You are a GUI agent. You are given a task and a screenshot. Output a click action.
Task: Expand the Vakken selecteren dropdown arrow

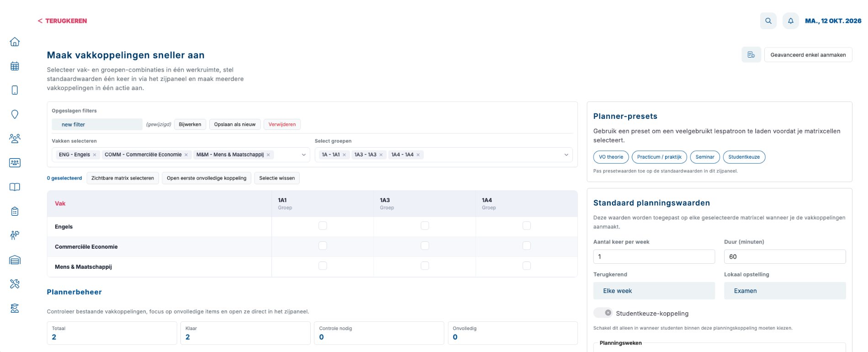(304, 155)
